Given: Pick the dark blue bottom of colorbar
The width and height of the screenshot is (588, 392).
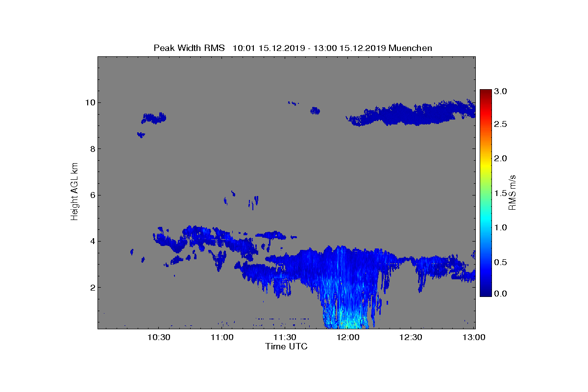Looking at the screenshot, I should coord(486,293).
